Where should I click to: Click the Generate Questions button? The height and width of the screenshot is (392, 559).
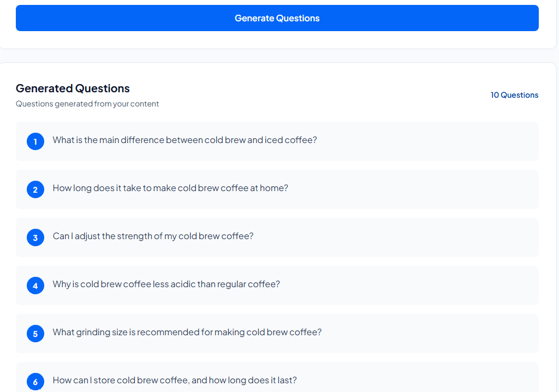pos(277,18)
